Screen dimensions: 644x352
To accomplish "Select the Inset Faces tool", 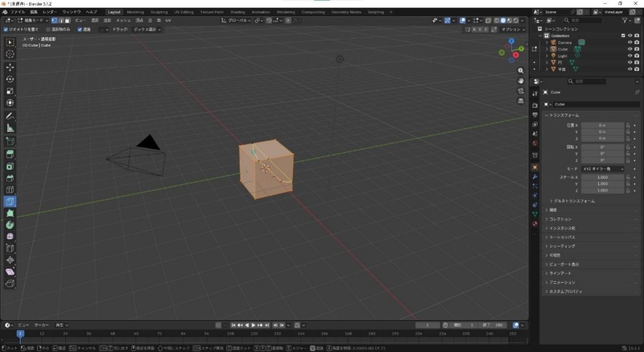I will tap(10, 167).
